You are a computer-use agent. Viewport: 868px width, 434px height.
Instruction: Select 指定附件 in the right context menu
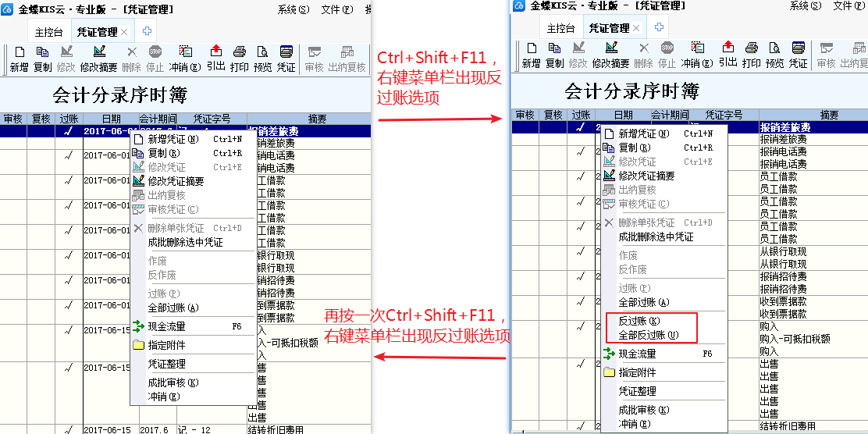(637, 372)
